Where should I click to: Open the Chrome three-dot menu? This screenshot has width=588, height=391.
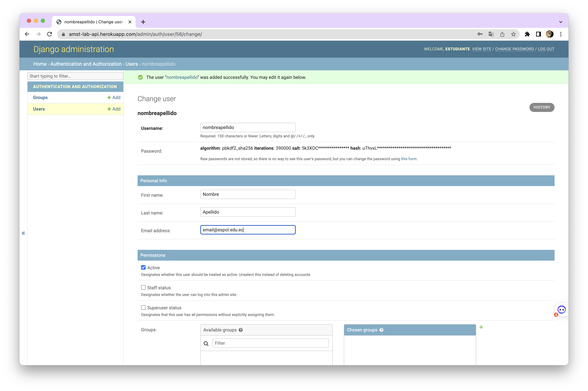tap(561, 34)
